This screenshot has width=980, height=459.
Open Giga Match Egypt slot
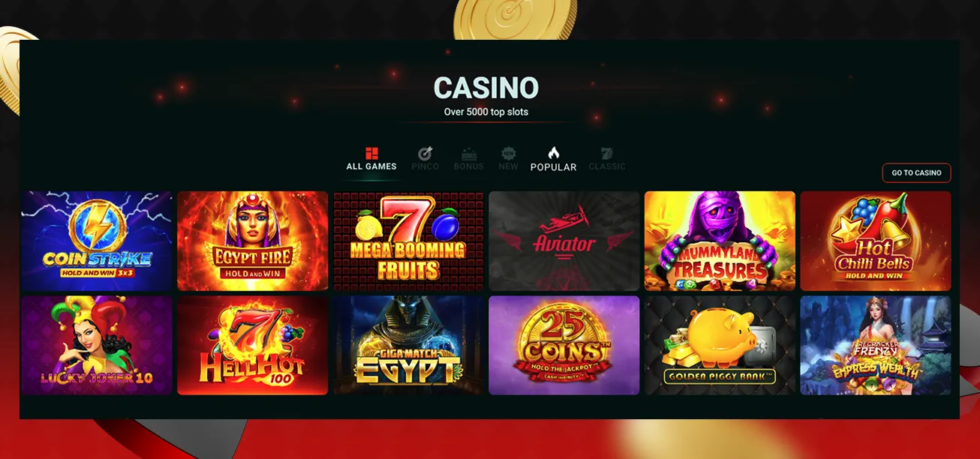click(408, 345)
